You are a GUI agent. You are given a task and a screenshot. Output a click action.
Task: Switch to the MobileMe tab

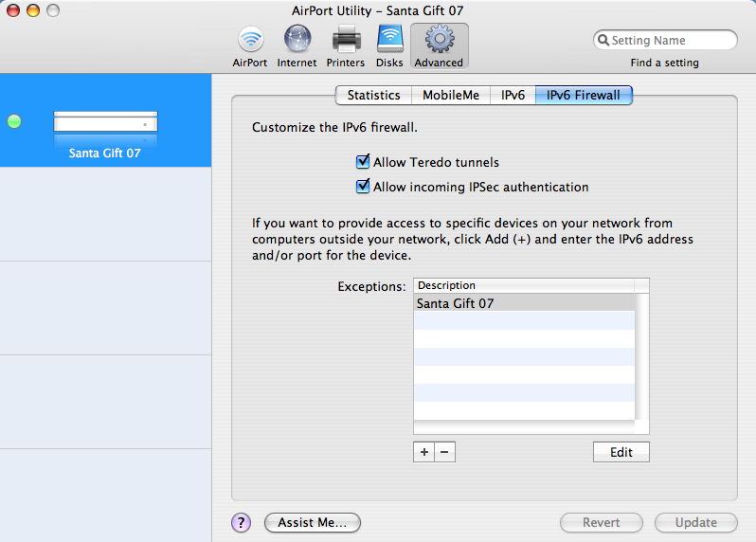[x=451, y=95]
